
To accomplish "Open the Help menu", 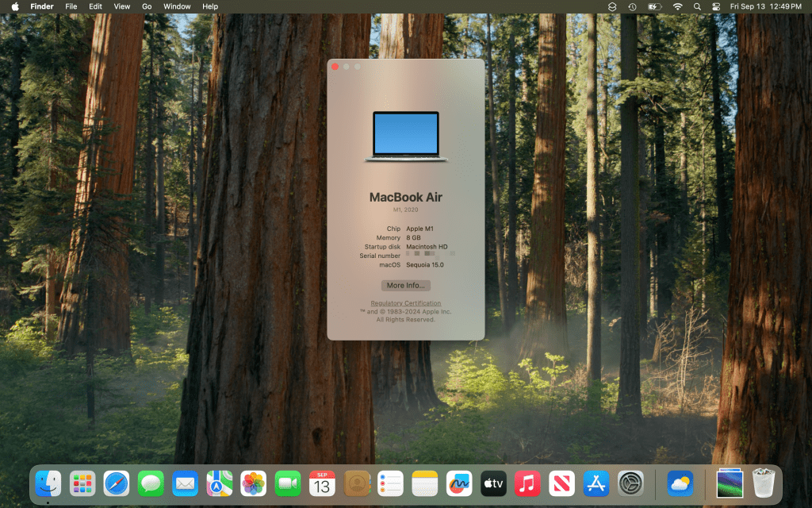I will (209, 6).
